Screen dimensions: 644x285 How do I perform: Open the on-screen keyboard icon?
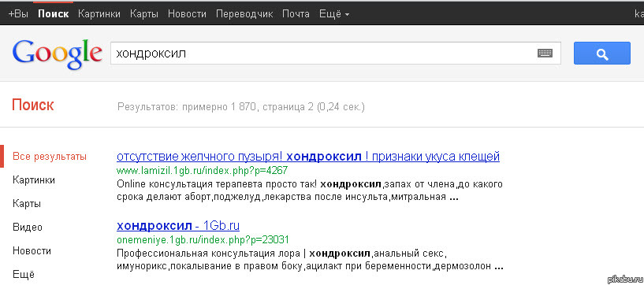point(545,54)
